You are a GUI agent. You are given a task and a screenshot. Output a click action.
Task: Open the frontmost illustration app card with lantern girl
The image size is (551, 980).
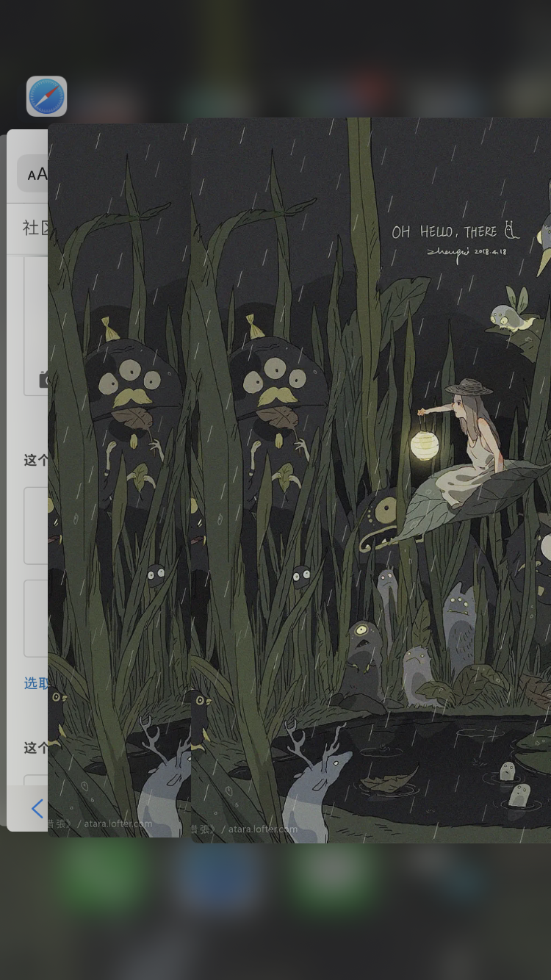(x=370, y=480)
